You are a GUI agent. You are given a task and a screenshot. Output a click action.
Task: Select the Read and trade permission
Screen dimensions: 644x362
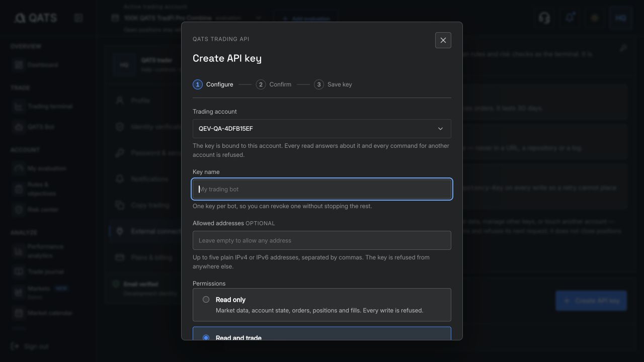[322, 334]
